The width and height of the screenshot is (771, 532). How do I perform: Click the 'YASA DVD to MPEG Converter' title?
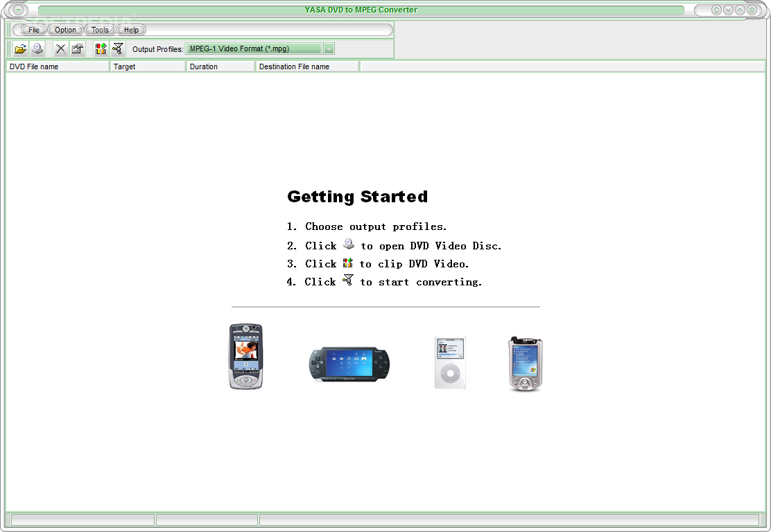click(x=361, y=10)
